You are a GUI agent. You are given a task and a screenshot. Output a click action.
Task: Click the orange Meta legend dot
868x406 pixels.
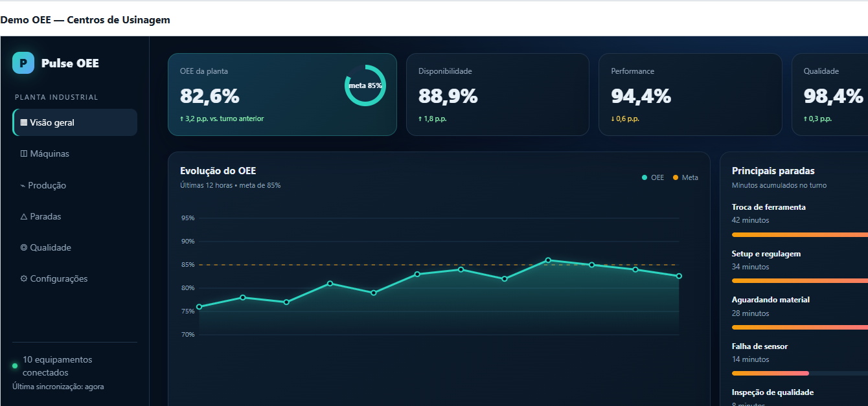[676, 177]
